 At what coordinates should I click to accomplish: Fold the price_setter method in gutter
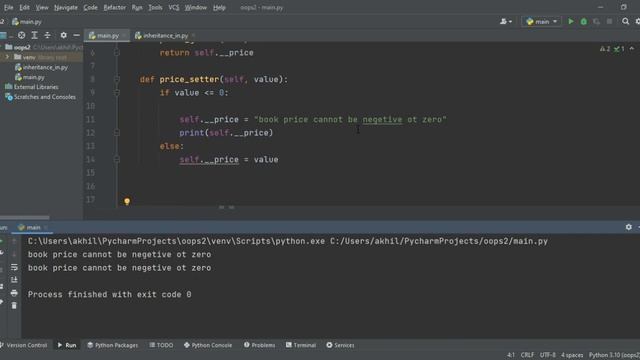(x=117, y=79)
